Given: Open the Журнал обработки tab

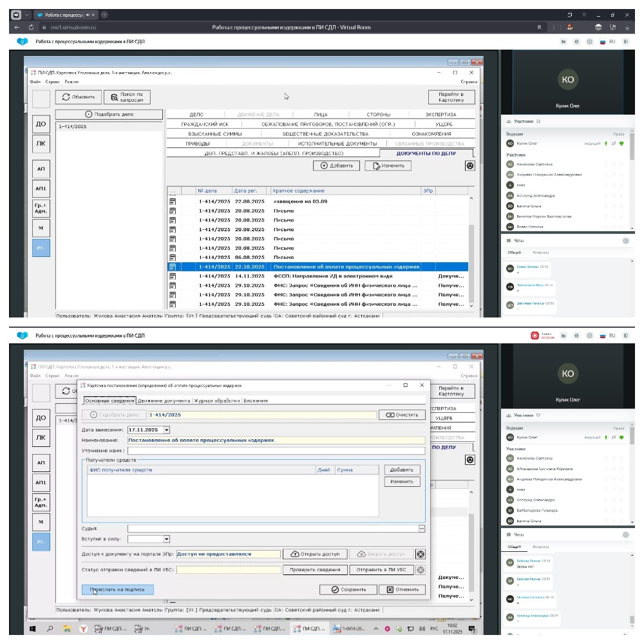Looking at the screenshot, I should click(x=218, y=401).
